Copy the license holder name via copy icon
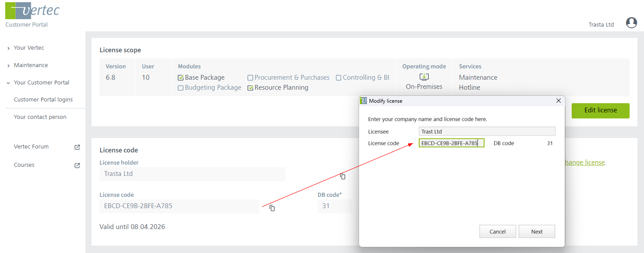Viewport: 644px width, 253px height. pos(343,176)
